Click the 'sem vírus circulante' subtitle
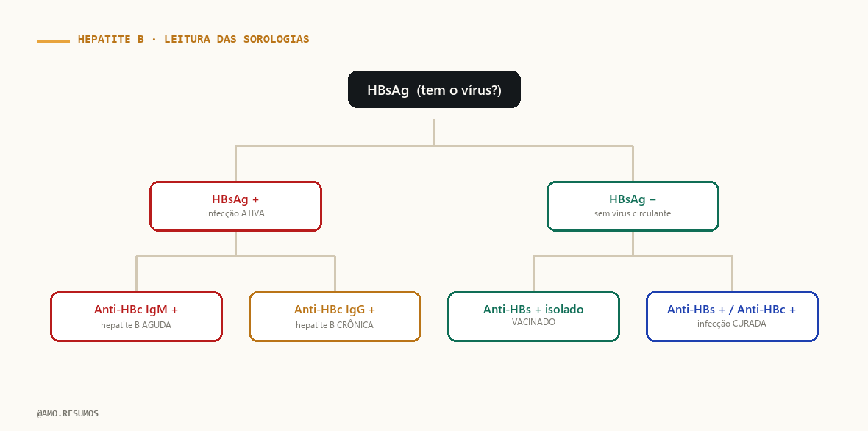This screenshot has height=431, width=868. coord(633,213)
